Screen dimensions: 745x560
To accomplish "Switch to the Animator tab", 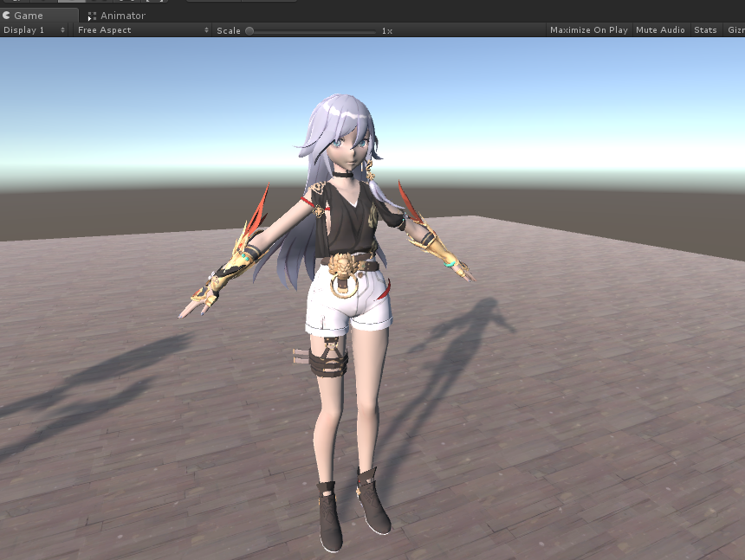I will (x=121, y=15).
